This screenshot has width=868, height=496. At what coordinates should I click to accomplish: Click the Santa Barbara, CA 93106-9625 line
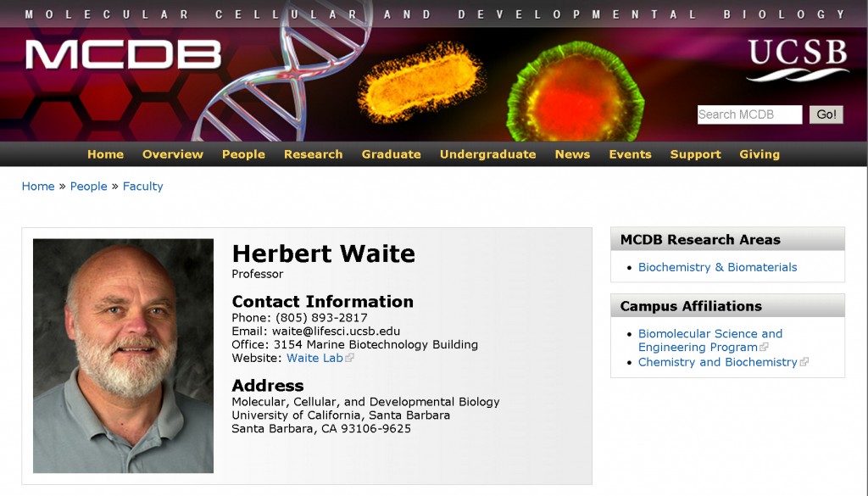(x=321, y=429)
